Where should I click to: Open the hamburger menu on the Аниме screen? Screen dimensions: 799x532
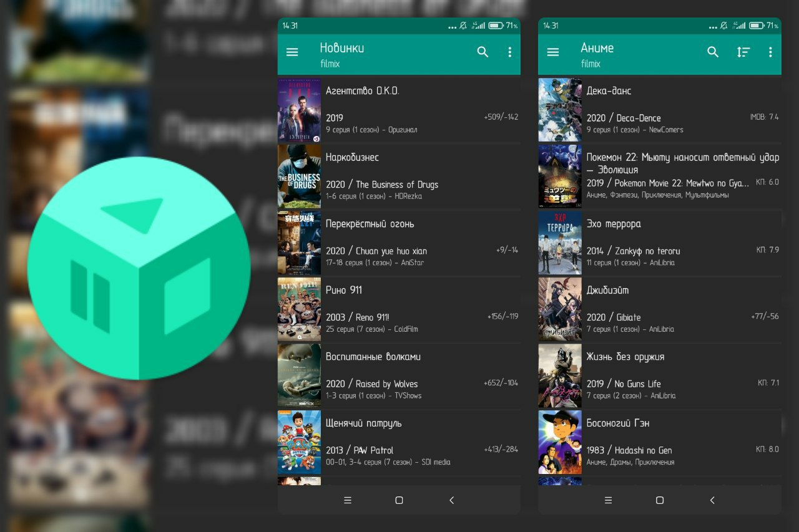[553, 52]
